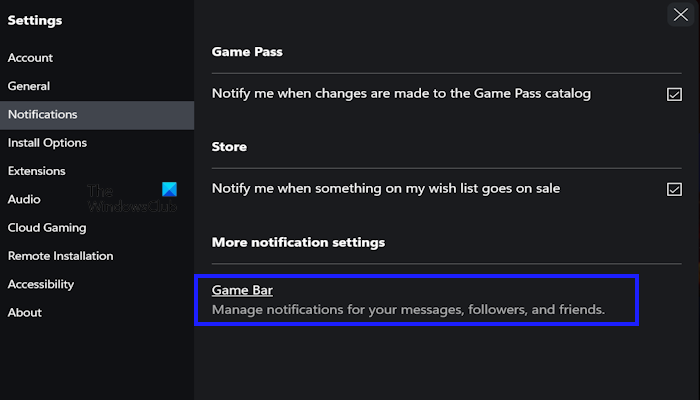
Task: Click the More notification settings heading
Action: [298, 242]
